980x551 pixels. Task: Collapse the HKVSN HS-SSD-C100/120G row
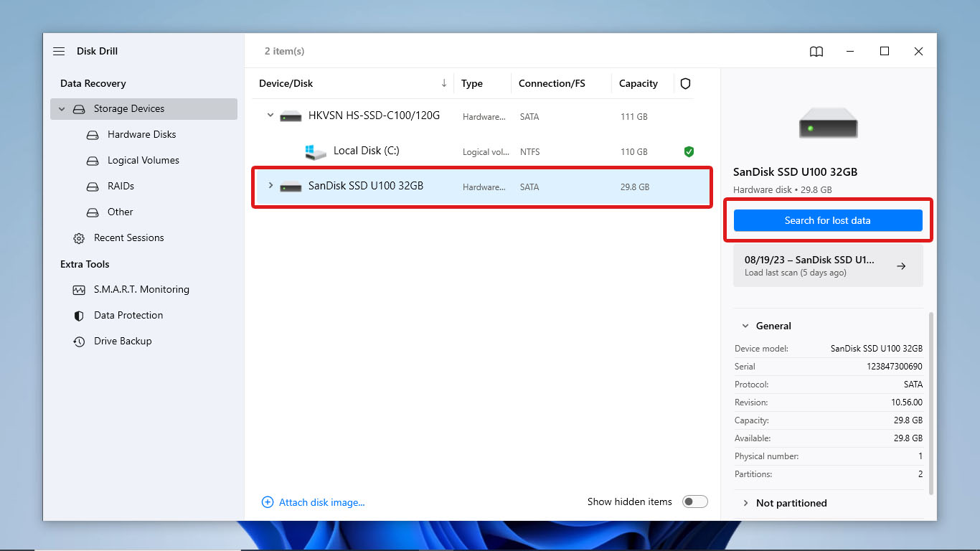270,115
